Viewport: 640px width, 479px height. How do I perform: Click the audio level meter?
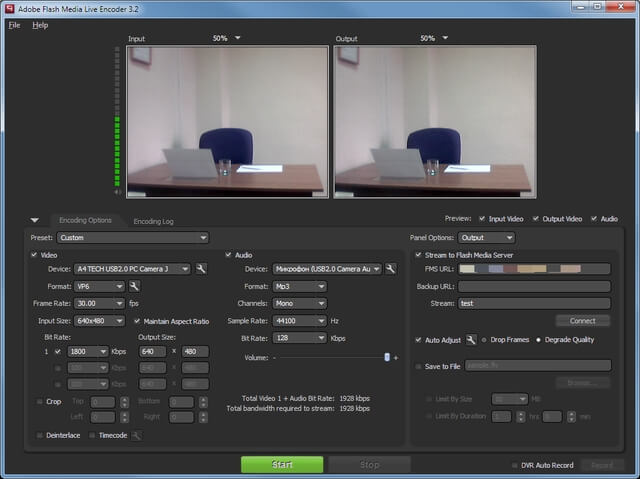[117, 117]
